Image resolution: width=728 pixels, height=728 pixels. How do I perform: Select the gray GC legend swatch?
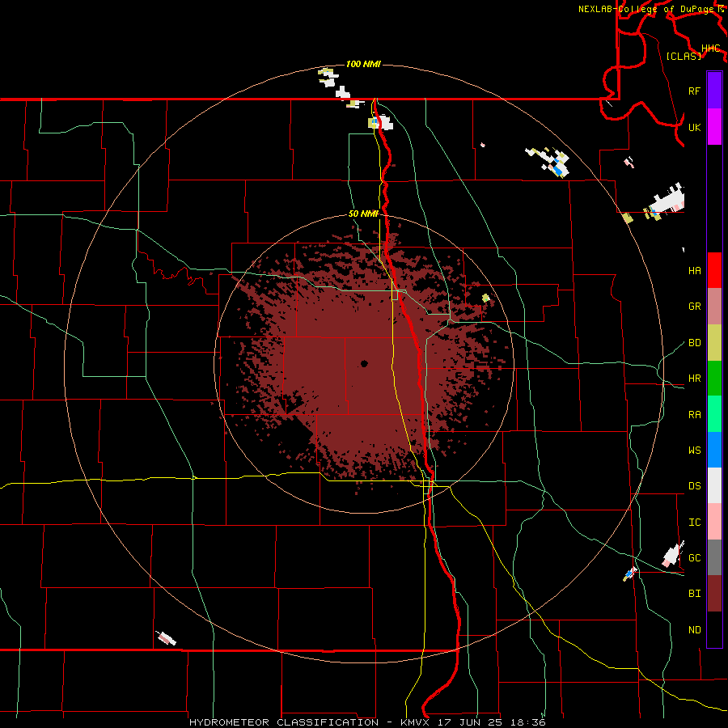(x=714, y=557)
